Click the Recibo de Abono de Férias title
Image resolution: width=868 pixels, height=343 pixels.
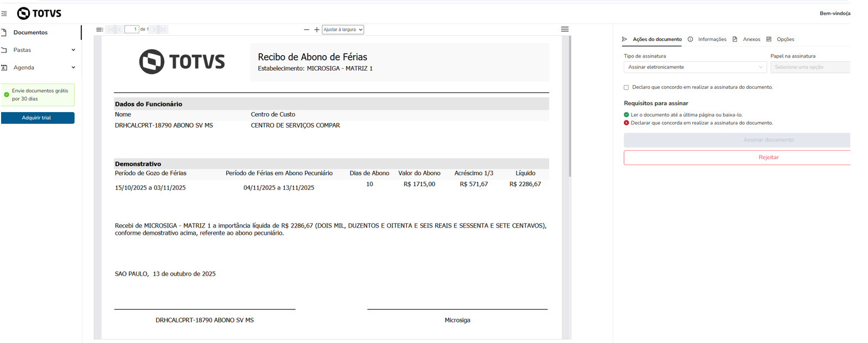pos(312,57)
